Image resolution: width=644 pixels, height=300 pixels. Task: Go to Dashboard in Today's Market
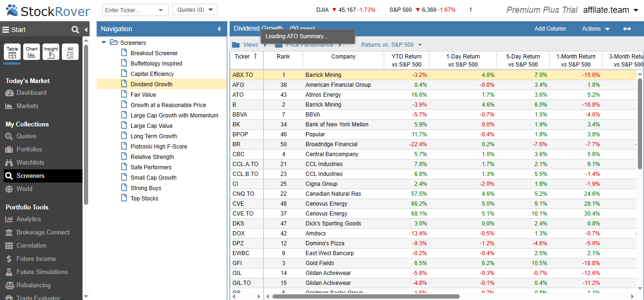(x=32, y=92)
